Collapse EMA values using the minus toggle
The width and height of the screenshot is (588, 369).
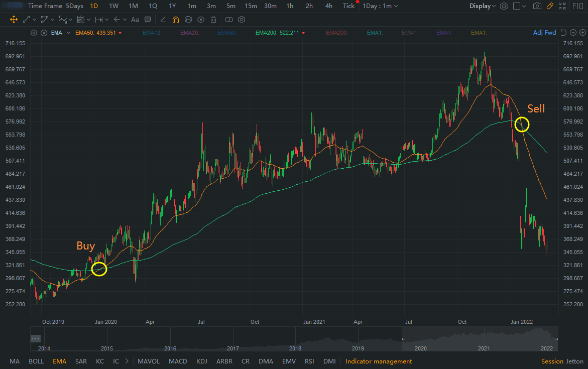573,33
